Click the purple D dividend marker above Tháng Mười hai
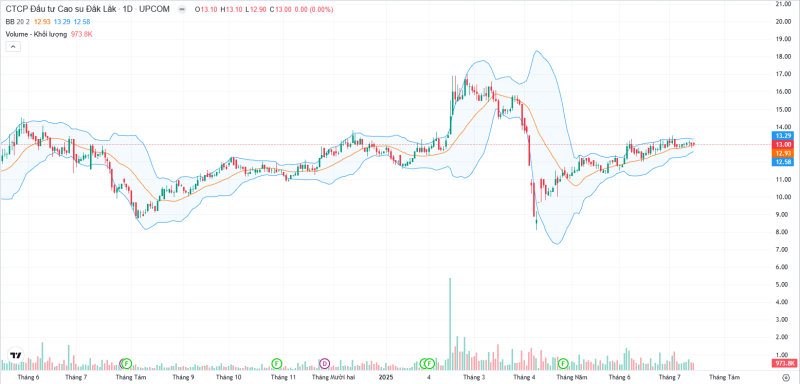 click(325, 363)
